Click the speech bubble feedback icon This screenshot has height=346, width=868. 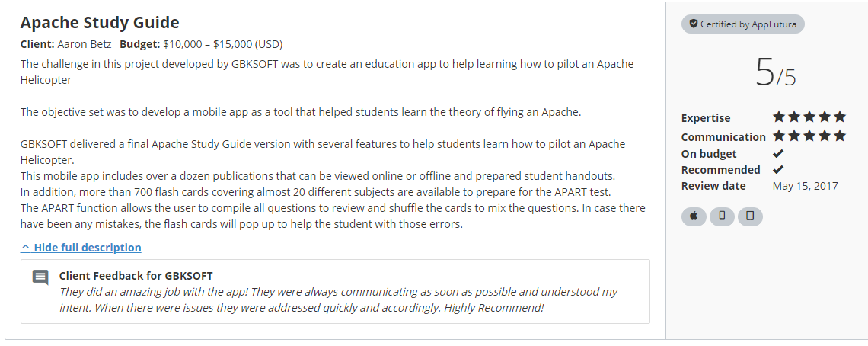click(40, 277)
